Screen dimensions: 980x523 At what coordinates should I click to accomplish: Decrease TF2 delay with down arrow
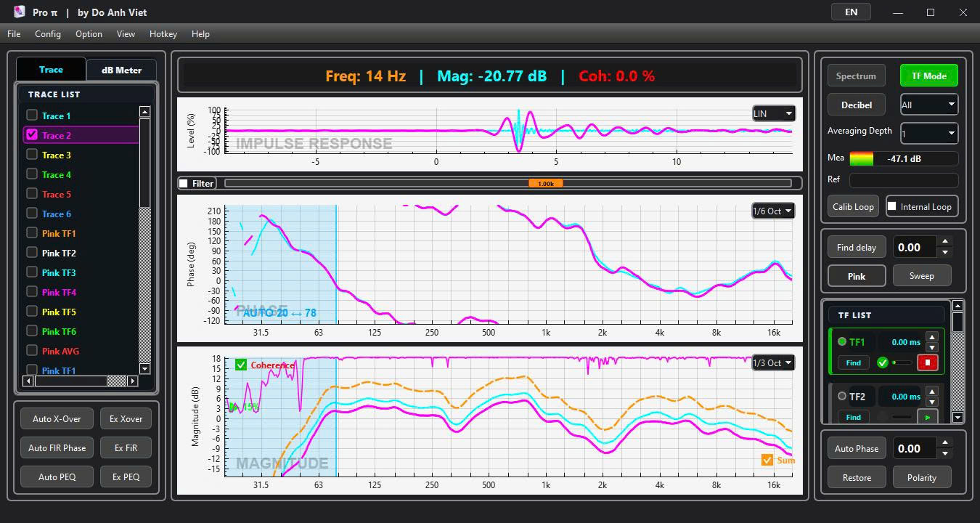932,402
